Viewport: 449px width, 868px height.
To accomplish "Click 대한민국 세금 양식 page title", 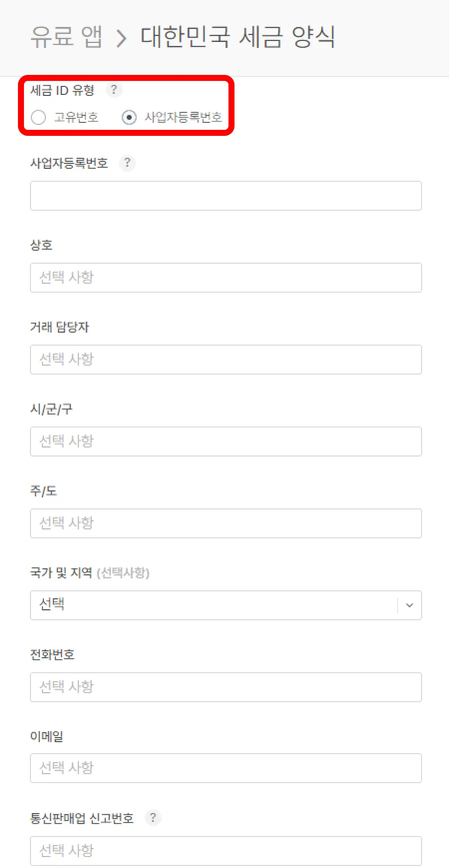I will 237,37.
